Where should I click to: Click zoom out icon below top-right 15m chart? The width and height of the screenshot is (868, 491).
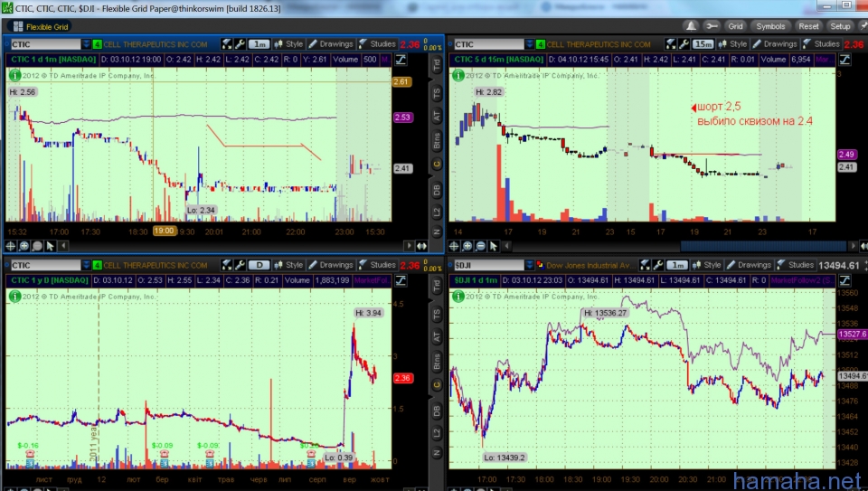coord(481,246)
